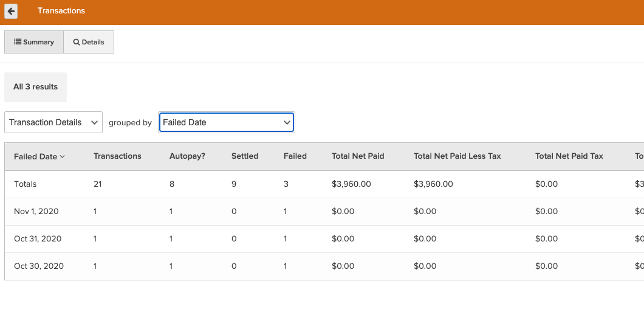Switch to the Details tab
Viewport: 644px width, 312px height.
(x=89, y=42)
